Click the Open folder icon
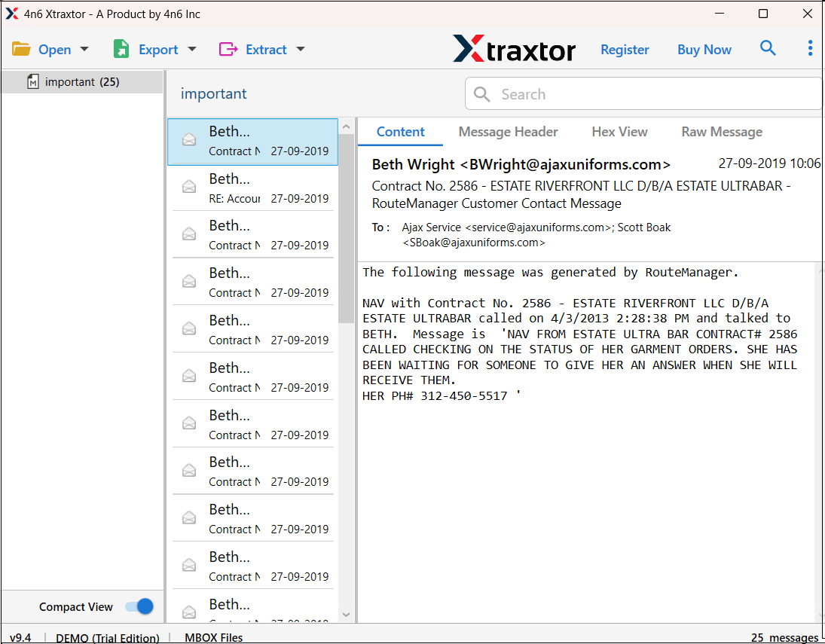Image resolution: width=825 pixels, height=644 pixels. [21, 48]
